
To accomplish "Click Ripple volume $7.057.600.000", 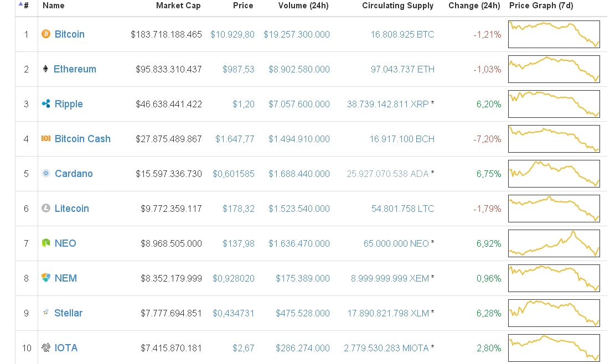I will 299,104.
